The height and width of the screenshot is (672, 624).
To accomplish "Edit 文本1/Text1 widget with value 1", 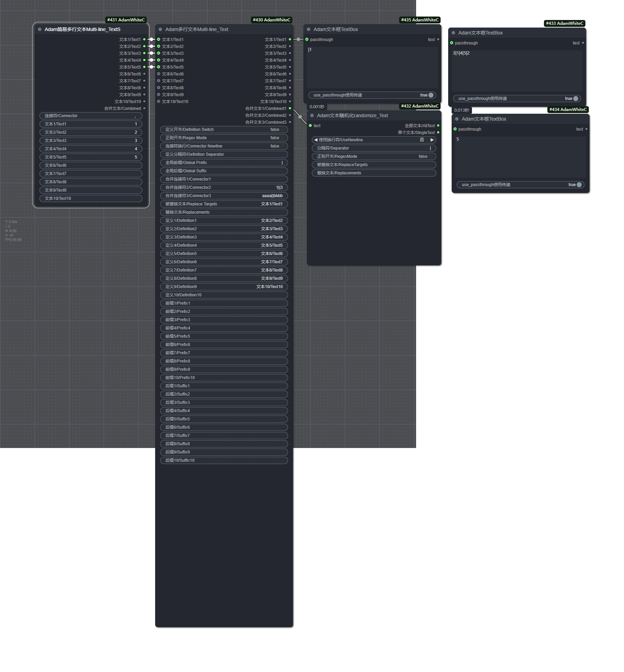I will 91,124.
